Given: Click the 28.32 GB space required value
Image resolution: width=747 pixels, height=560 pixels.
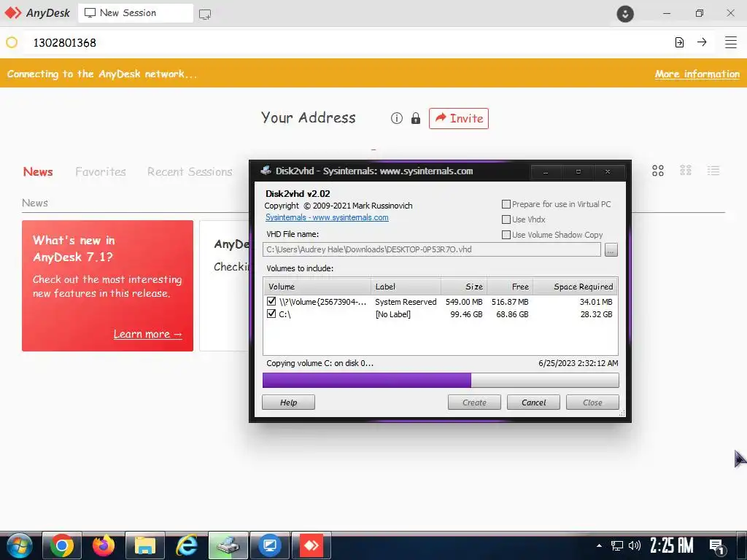Looking at the screenshot, I should (597, 314).
